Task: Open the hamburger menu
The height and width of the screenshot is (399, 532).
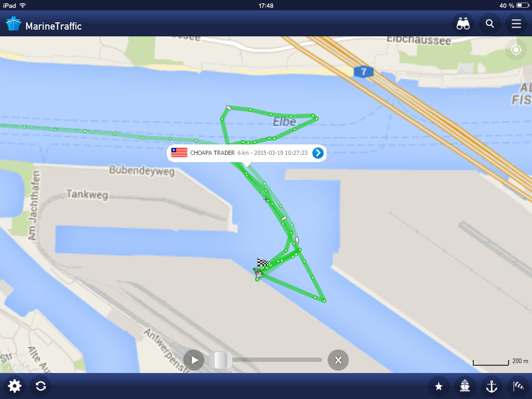Action: pos(516,24)
